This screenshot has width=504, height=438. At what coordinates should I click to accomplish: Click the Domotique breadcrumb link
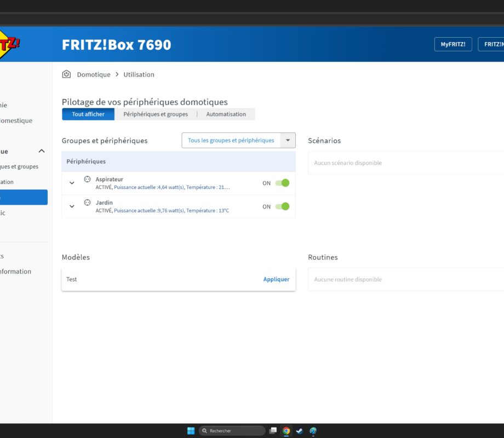[x=94, y=74]
